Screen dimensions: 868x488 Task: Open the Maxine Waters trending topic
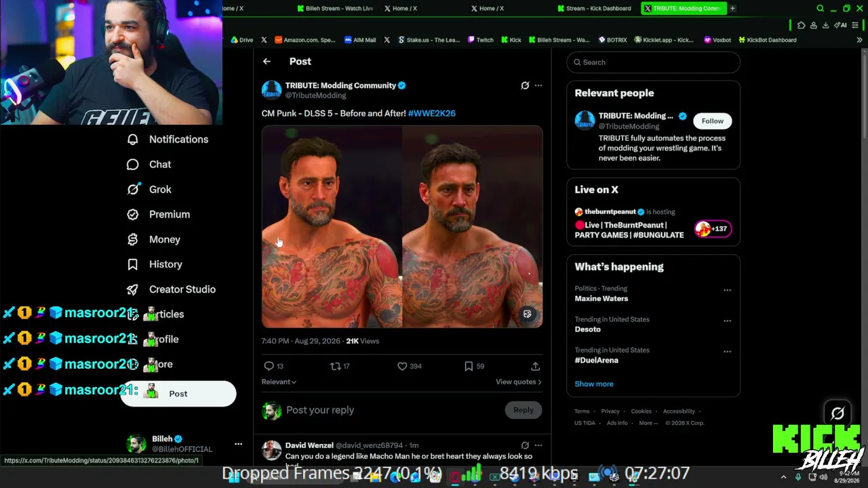(x=601, y=298)
